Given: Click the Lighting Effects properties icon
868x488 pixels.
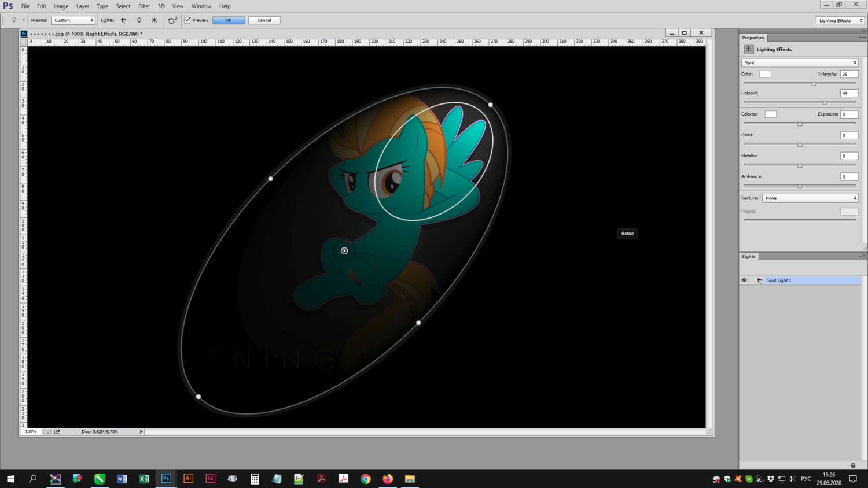Looking at the screenshot, I should pyautogui.click(x=749, y=49).
